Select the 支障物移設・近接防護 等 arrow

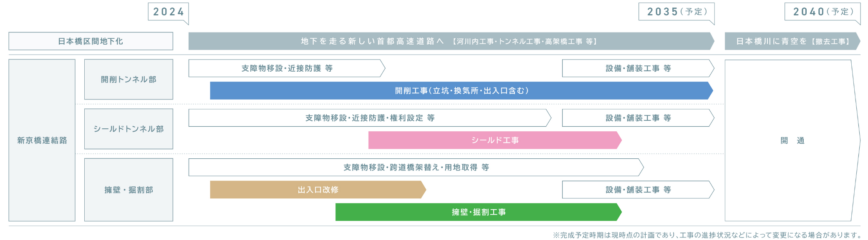tap(287, 68)
